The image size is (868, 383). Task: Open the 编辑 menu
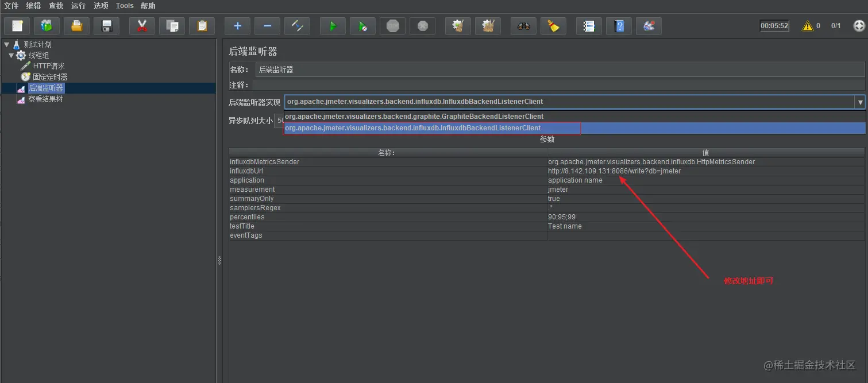(34, 6)
